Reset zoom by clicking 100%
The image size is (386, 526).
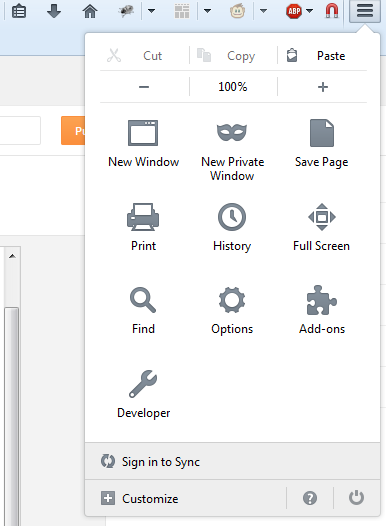[233, 87]
